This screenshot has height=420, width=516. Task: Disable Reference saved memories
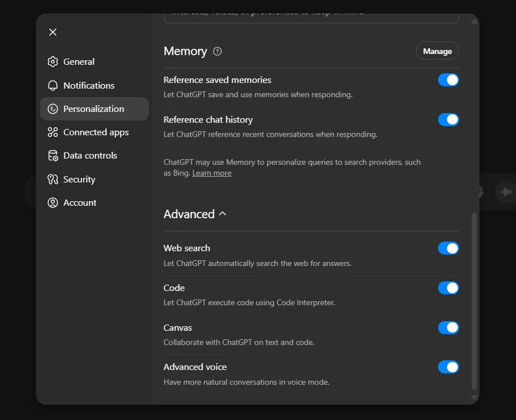448,80
